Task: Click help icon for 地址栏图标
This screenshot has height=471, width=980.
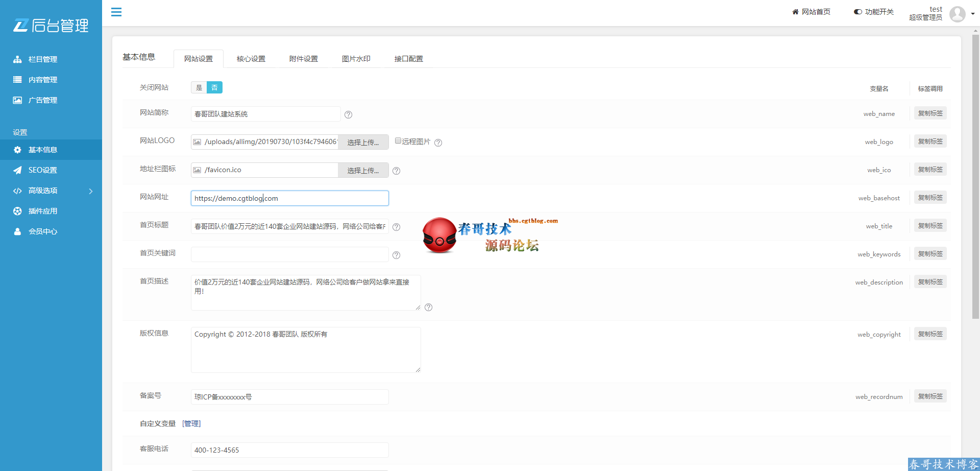Action: tap(397, 171)
